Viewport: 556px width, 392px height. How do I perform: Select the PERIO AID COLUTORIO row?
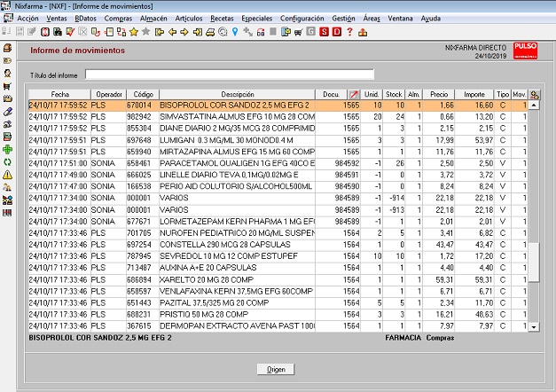click(x=278, y=186)
